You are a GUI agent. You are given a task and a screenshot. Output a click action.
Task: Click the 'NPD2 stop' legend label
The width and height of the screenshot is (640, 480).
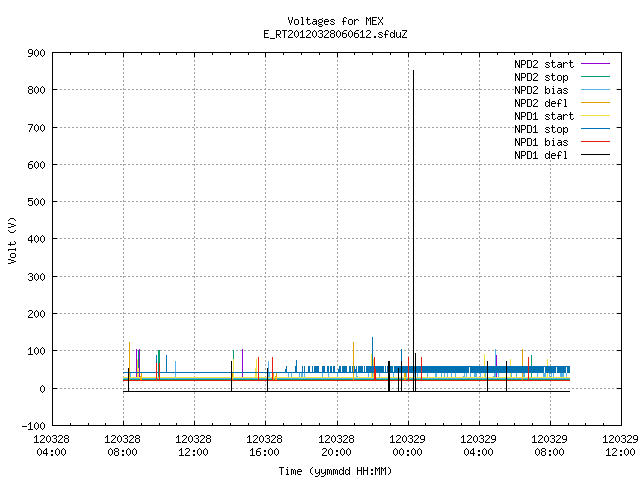[541, 77]
